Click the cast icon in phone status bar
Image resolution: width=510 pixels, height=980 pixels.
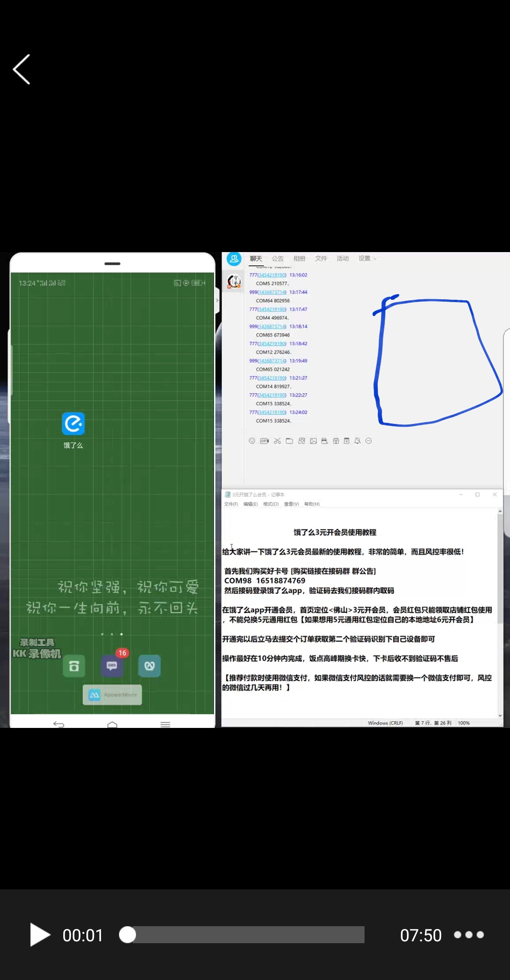click(x=177, y=283)
